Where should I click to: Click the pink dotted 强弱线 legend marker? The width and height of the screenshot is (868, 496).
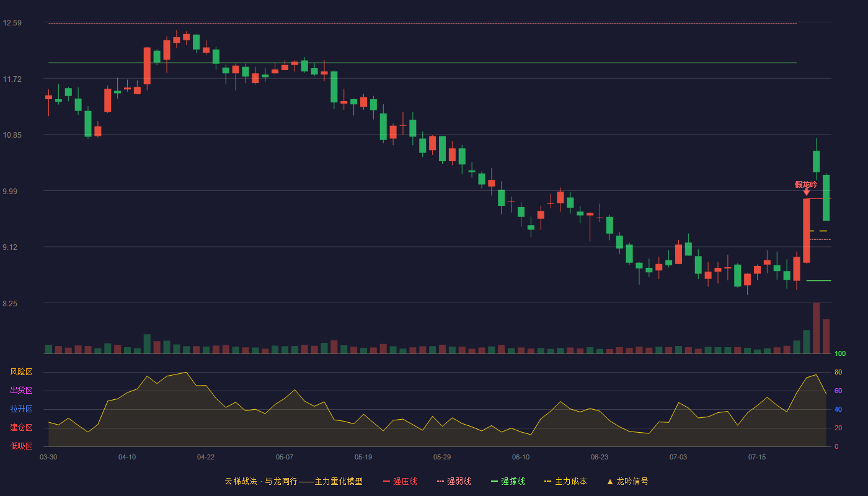coord(440,482)
